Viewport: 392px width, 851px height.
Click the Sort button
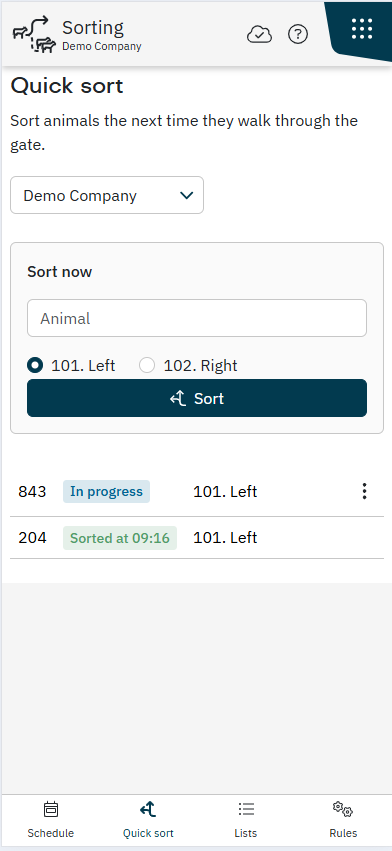[197, 398]
